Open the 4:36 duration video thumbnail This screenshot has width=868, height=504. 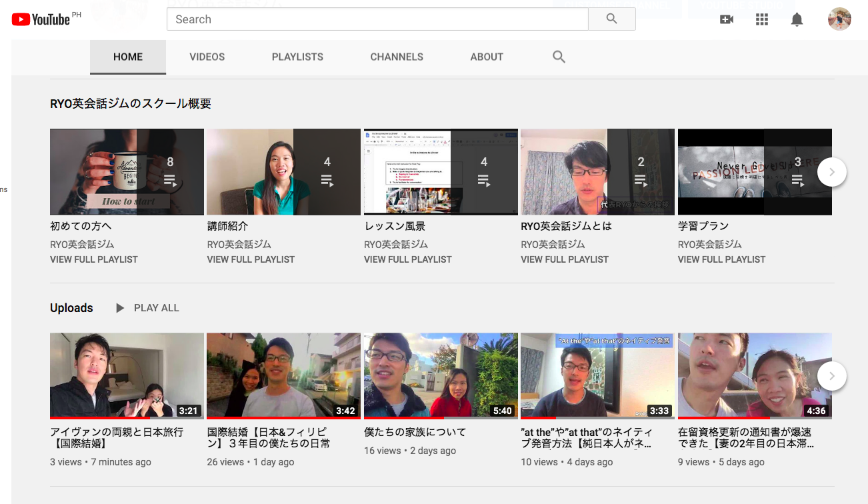click(755, 376)
